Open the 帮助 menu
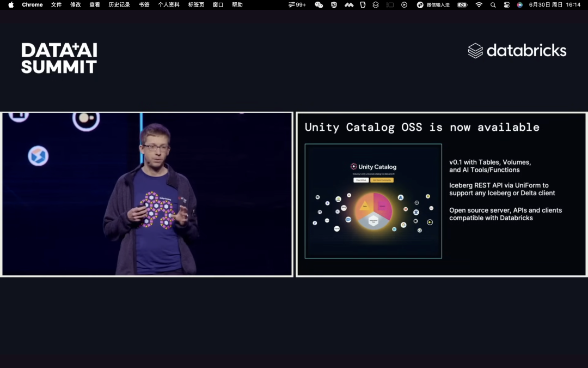This screenshot has width=588, height=368. coord(237,5)
